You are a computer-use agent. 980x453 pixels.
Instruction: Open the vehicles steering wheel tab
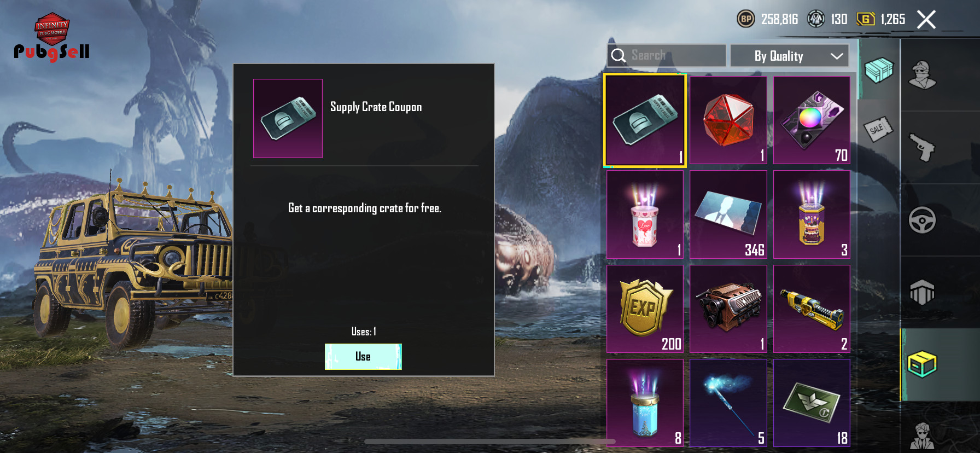pos(923,220)
